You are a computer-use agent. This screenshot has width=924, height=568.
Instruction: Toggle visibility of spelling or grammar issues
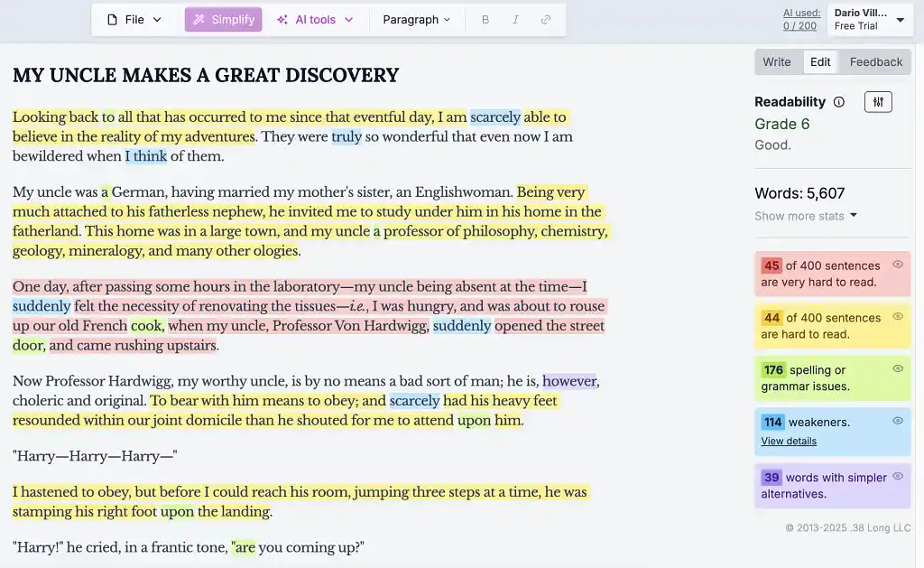coord(898,369)
